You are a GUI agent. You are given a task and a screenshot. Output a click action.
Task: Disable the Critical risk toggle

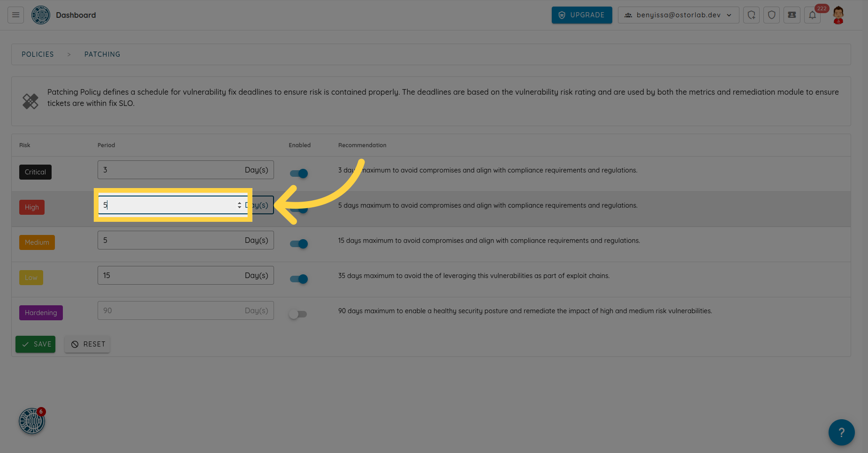click(x=299, y=174)
